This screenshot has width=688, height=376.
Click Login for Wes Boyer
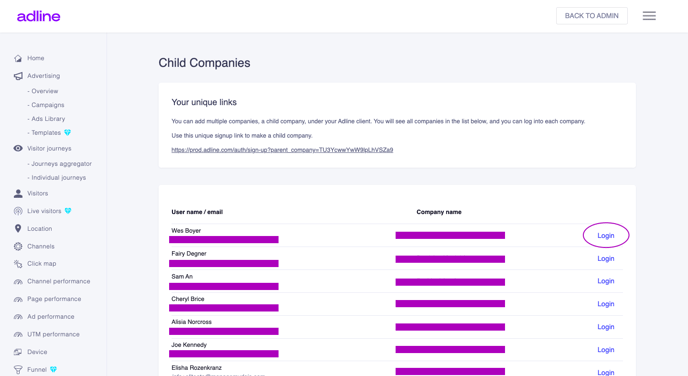(x=606, y=236)
